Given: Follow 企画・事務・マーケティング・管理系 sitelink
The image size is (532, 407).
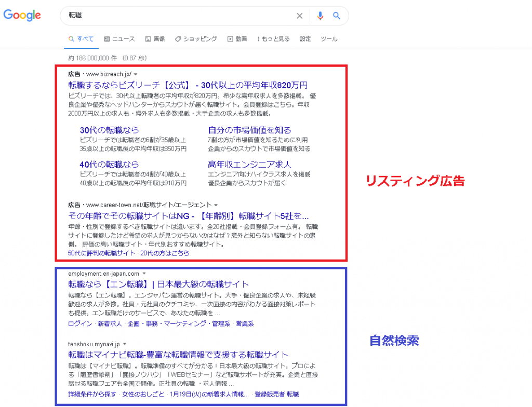Looking at the screenshot, I should (179, 323).
